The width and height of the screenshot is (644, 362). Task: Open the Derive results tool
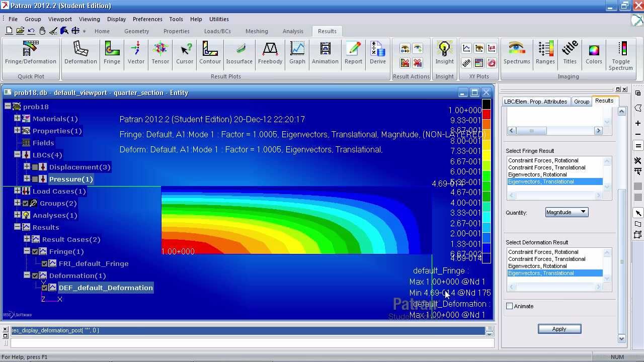(377, 53)
